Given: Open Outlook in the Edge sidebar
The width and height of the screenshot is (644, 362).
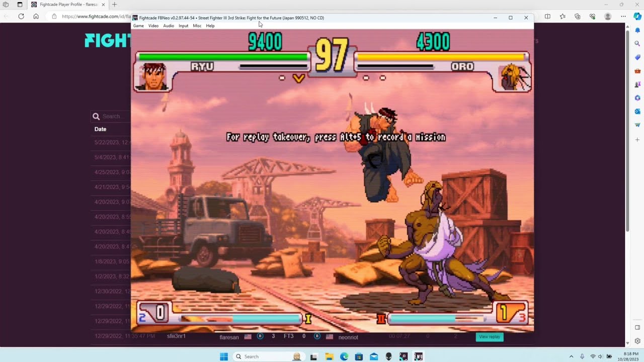Looking at the screenshot, I should pyautogui.click(x=637, y=112).
